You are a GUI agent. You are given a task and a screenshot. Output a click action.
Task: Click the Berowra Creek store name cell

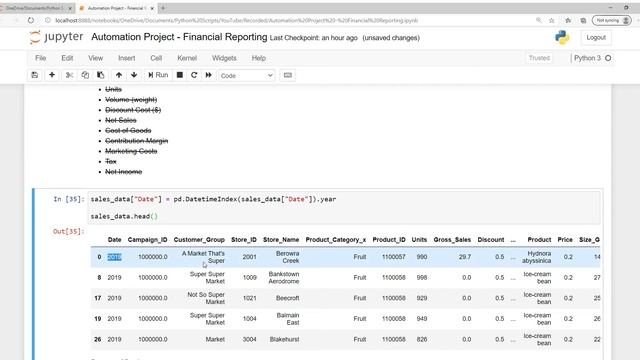pos(287,257)
